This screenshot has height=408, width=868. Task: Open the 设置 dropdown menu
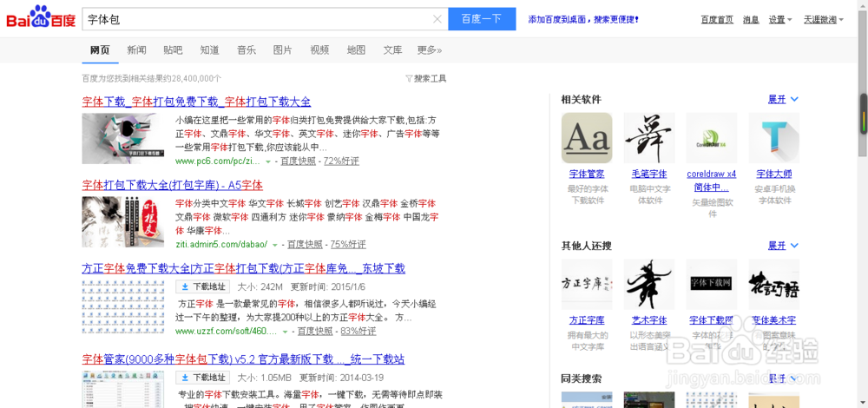[780, 19]
